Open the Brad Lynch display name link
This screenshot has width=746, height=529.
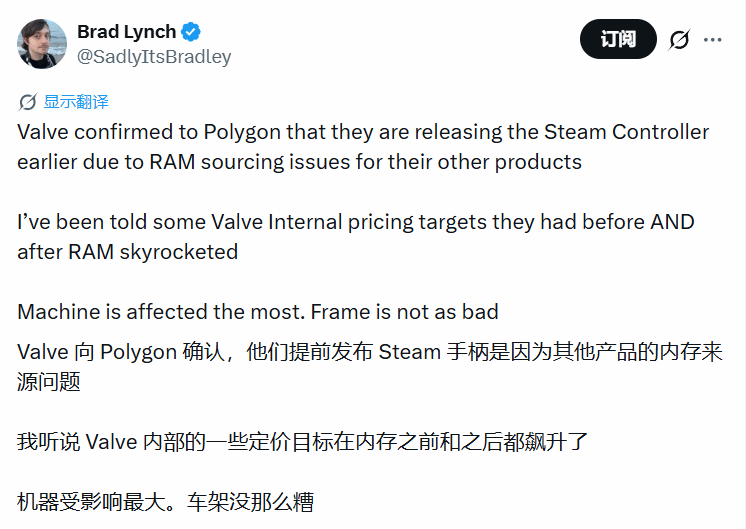(x=126, y=33)
